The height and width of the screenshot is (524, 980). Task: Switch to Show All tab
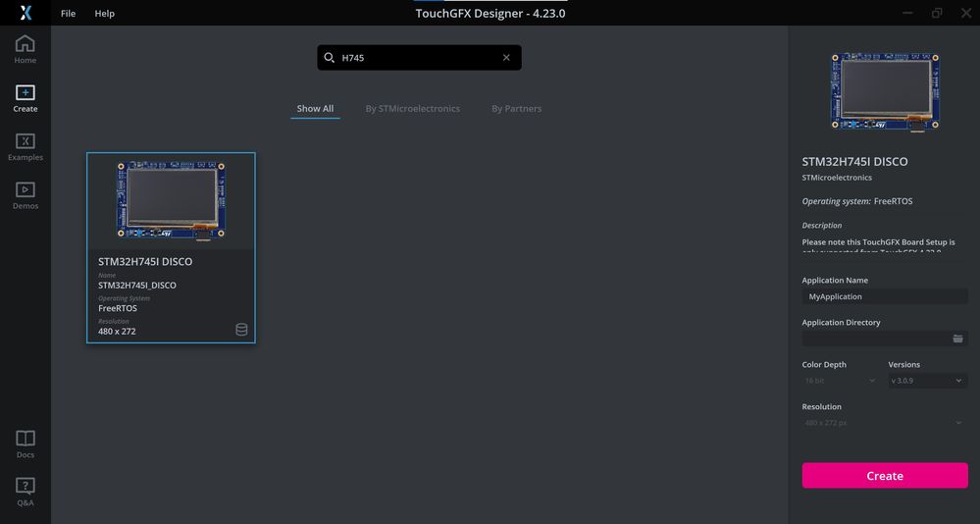(315, 108)
